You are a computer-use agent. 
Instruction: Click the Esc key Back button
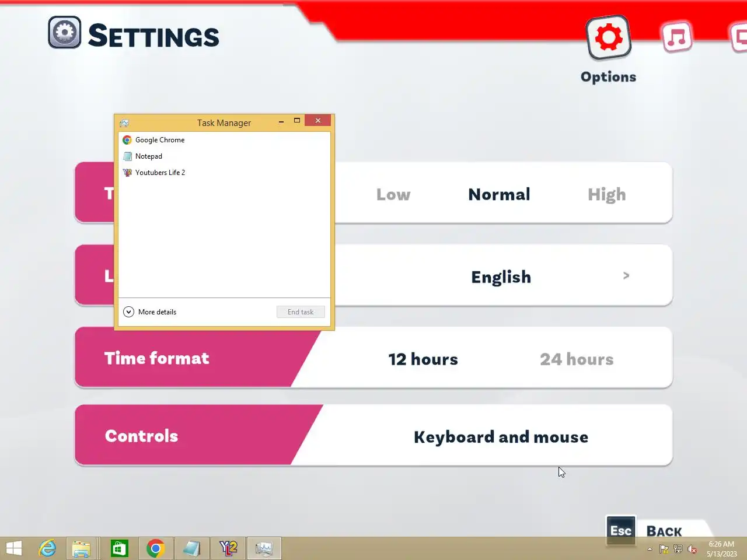[x=621, y=530]
